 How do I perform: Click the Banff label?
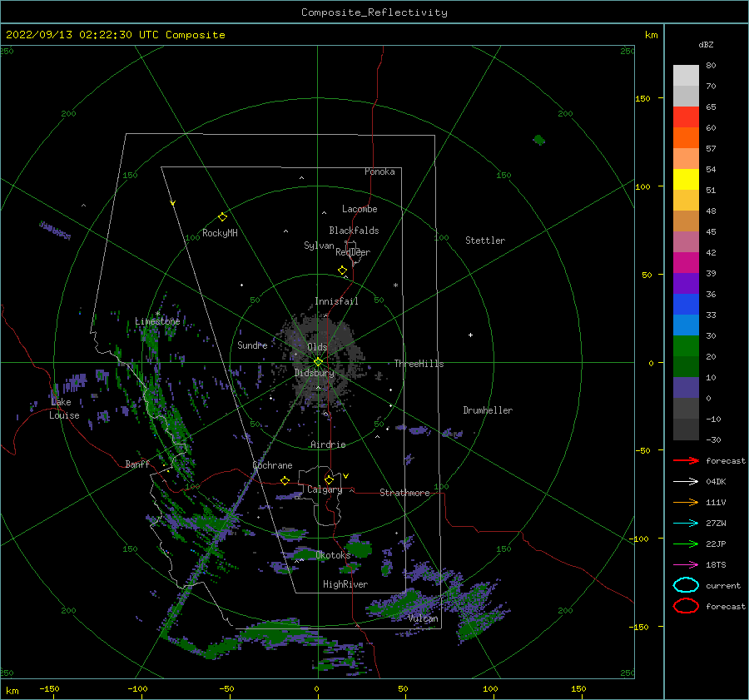(137, 464)
